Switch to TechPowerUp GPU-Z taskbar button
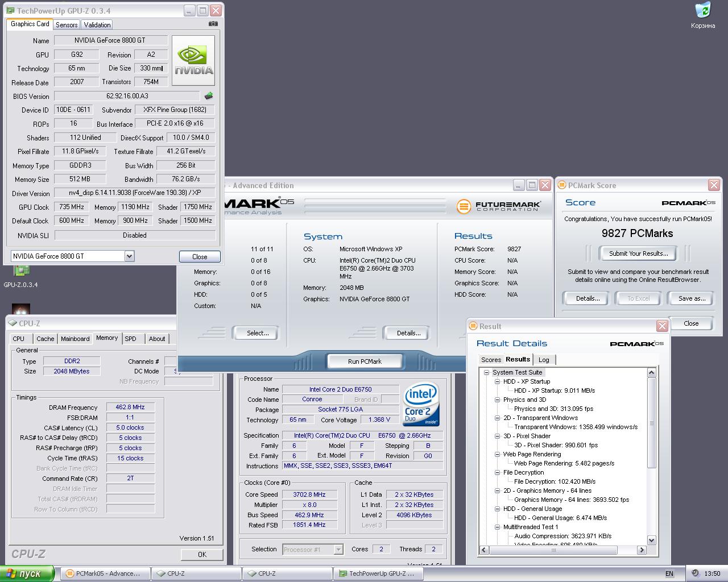The height and width of the screenshot is (582, 728). pyautogui.click(x=378, y=573)
